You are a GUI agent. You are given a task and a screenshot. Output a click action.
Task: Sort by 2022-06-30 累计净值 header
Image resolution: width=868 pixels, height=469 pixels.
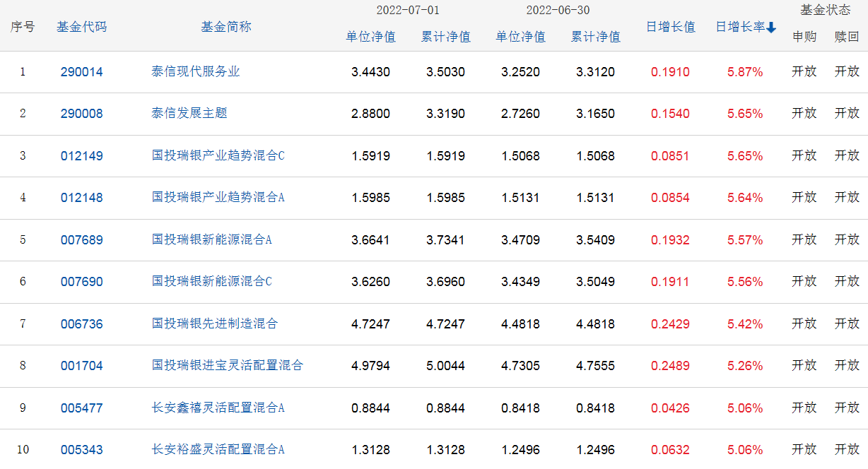[596, 37]
